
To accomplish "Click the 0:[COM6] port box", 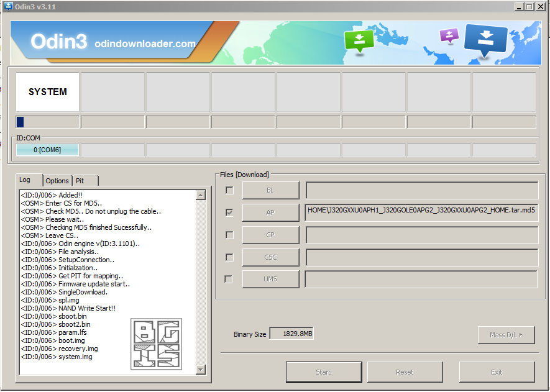I will coord(47,150).
